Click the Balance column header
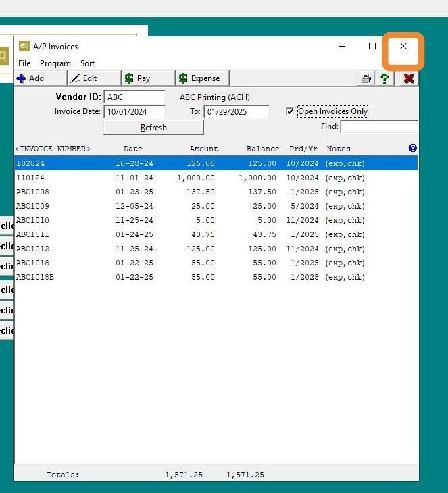 (263, 149)
